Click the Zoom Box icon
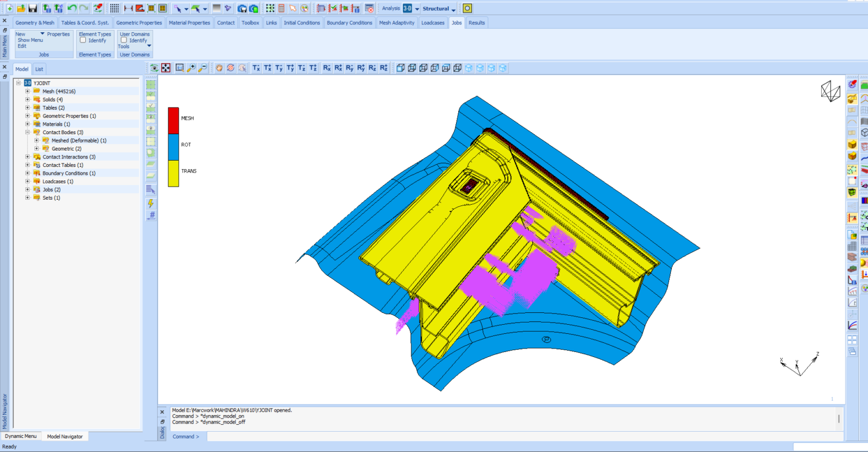Viewport: 868px width, 452px height. point(180,68)
